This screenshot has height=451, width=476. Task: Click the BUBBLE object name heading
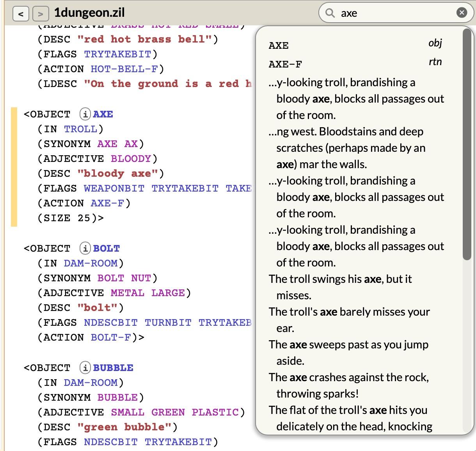[113, 368]
